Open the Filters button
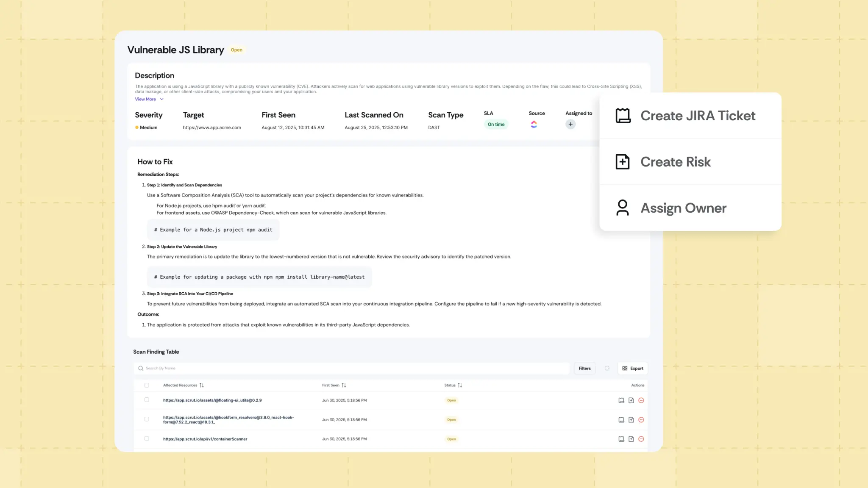 (584, 369)
